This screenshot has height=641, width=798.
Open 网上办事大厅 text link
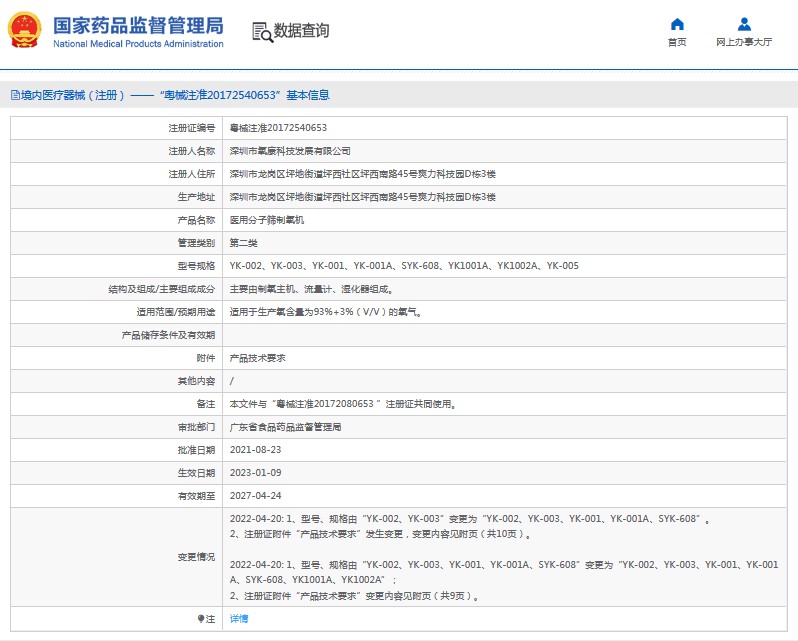coord(744,42)
